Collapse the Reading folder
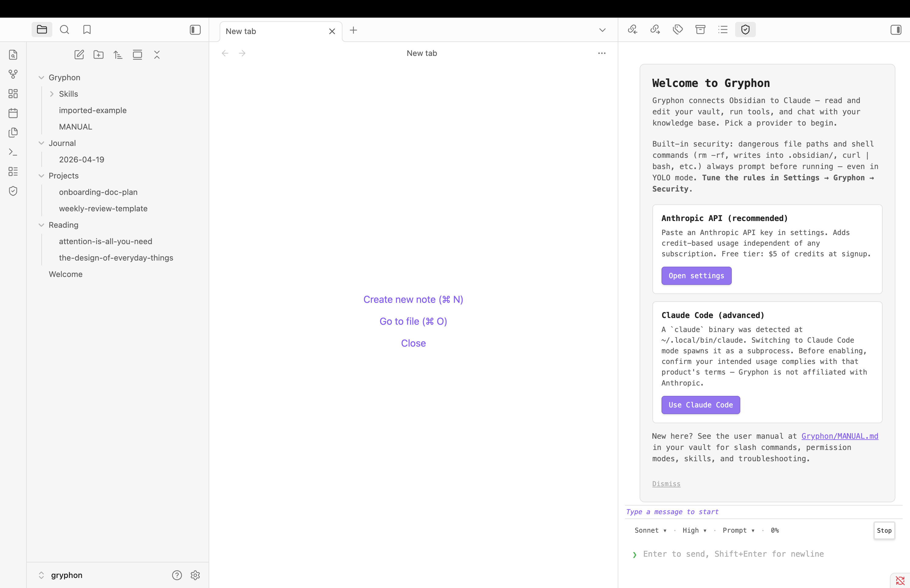 tap(41, 225)
